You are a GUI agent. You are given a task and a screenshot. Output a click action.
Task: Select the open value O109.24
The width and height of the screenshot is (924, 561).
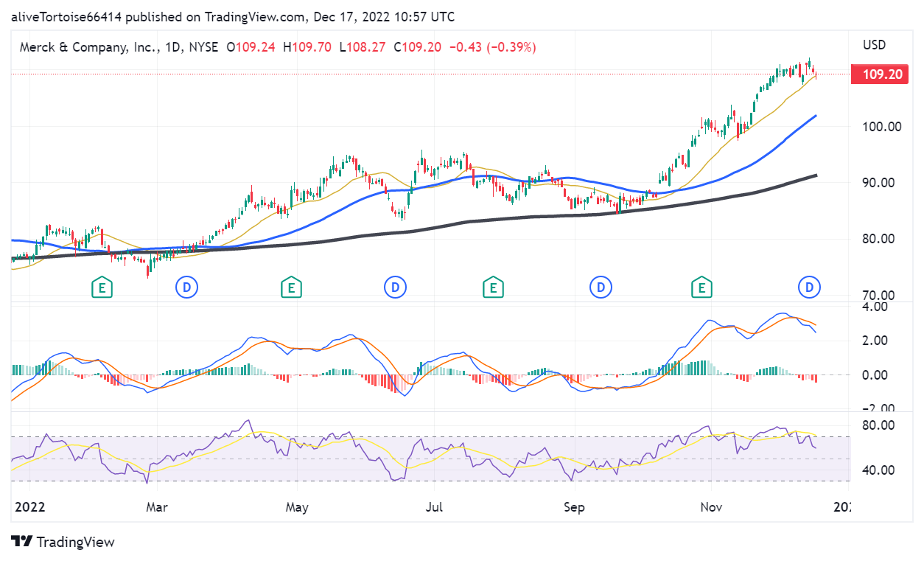pos(251,47)
